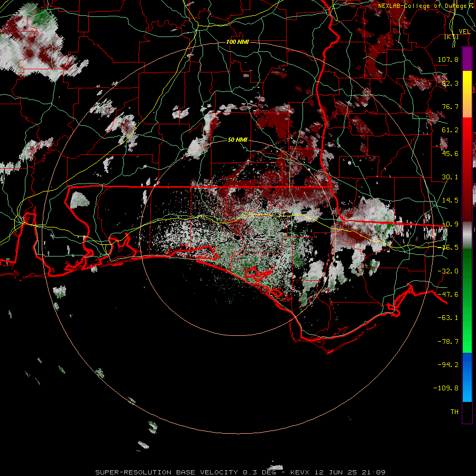Click the 61.2 legend value
This screenshot has width=476, height=476.
(x=450, y=130)
